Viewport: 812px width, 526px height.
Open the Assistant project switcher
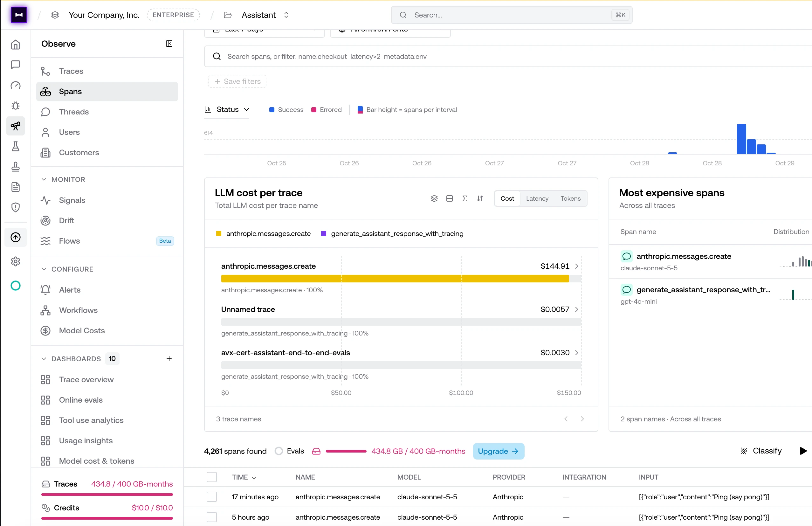265,15
